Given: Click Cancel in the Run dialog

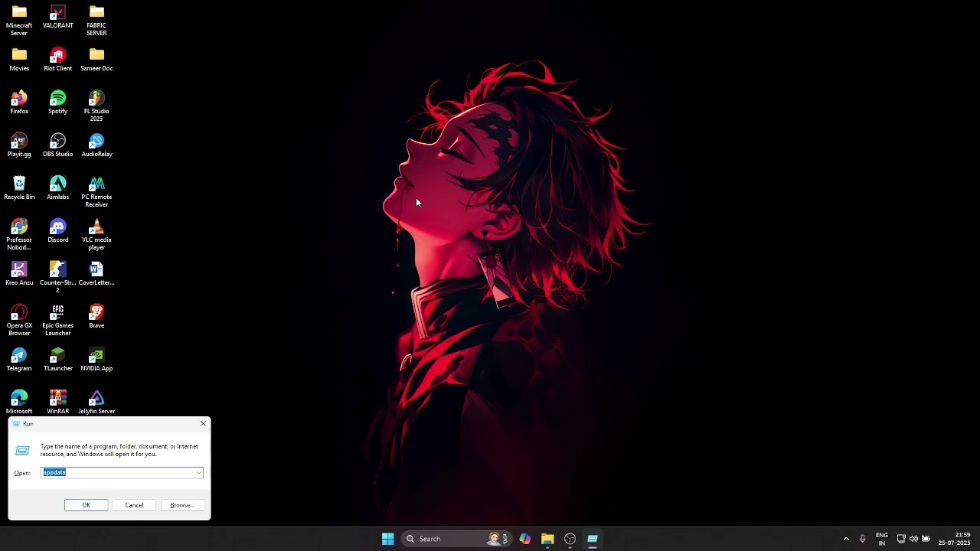Looking at the screenshot, I should (134, 505).
